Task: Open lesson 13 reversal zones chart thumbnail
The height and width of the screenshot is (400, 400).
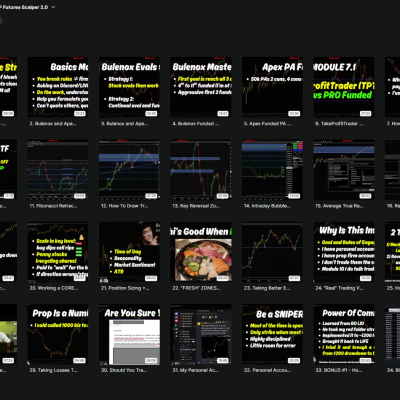Action: tap(201, 170)
